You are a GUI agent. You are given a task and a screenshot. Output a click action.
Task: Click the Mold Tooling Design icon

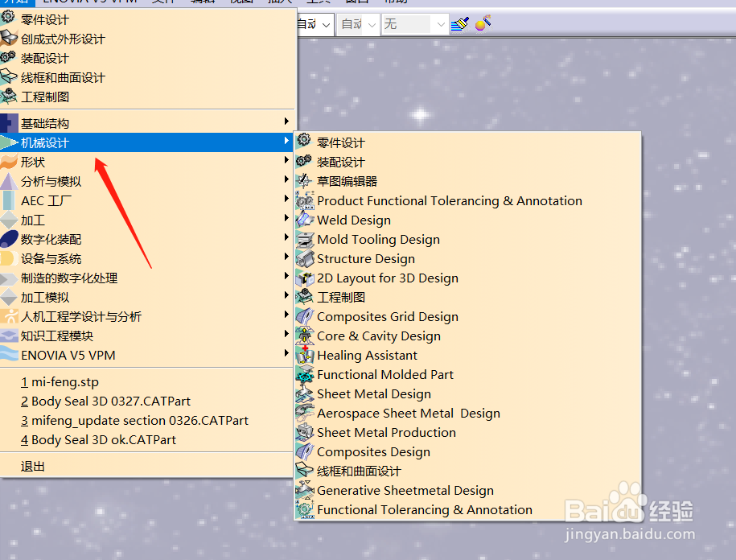(x=304, y=240)
